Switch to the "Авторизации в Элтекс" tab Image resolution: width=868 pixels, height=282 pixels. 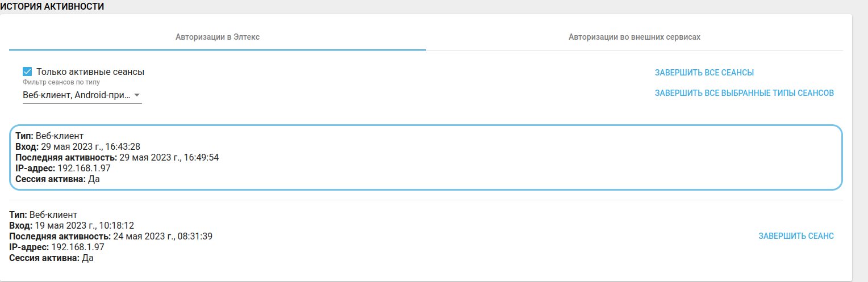218,37
